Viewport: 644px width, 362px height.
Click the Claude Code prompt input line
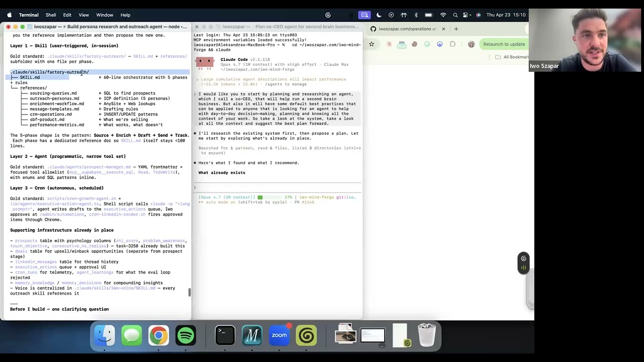point(278,188)
